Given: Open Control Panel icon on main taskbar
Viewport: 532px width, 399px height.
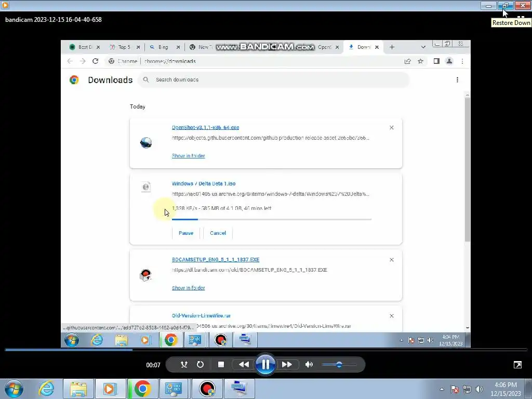Looking at the screenshot, I should pos(174,389).
